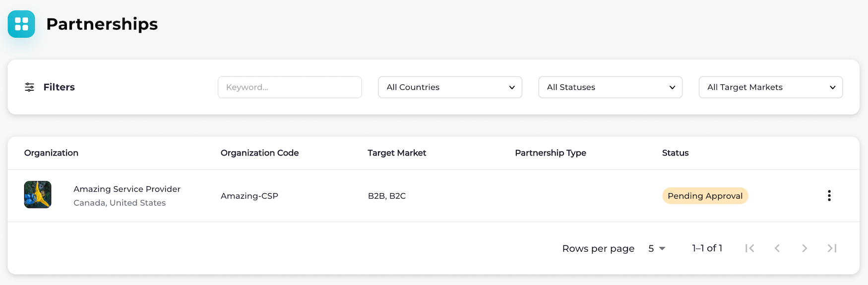This screenshot has width=868, height=285.
Task: Go to first page of results
Action: [749, 248]
